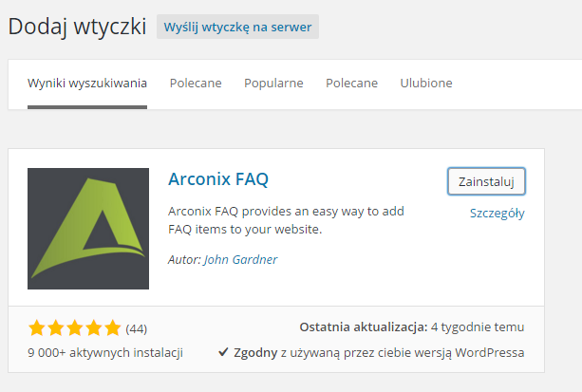
Task: Select the "9 000+ aktywnych instalacji" text
Action: [x=105, y=353]
